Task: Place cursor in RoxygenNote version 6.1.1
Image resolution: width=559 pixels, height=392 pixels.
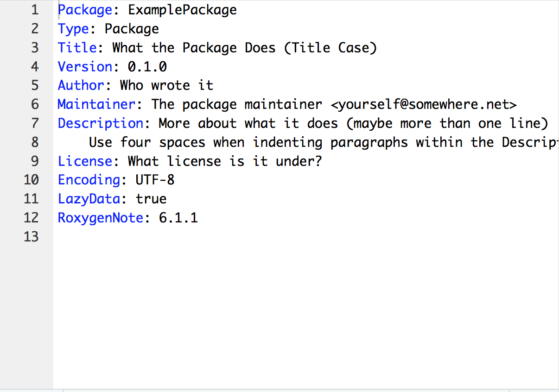Action: tap(178, 218)
